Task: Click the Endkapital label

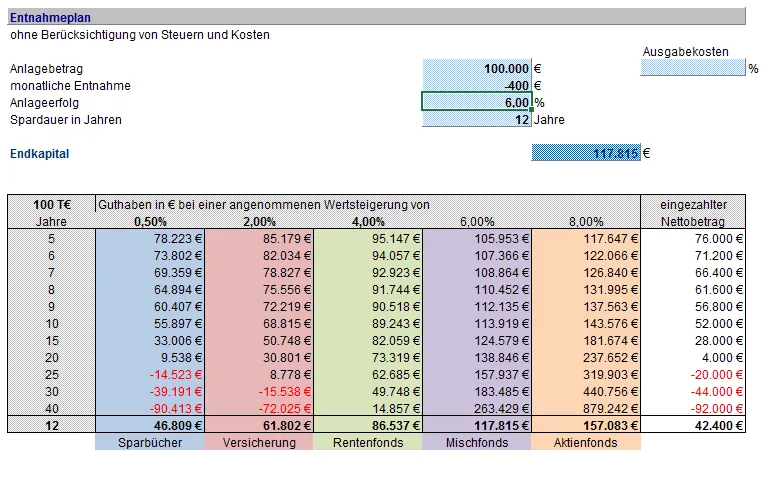Action: [x=39, y=154]
